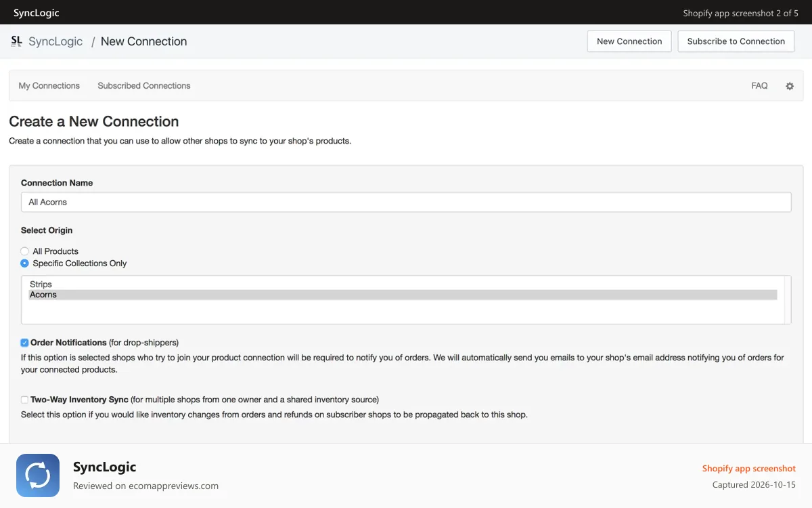Open the settings gear icon
This screenshot has width=812, height=508.
[x=789, y=86]
